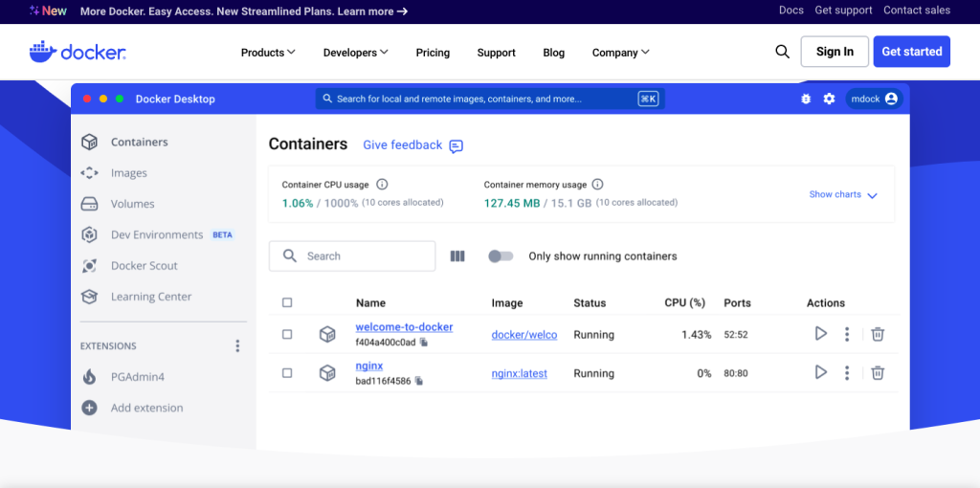Click the 127.45 MB memory value
Viewport: 980px width, 488px height.
[x=512, y=203]
